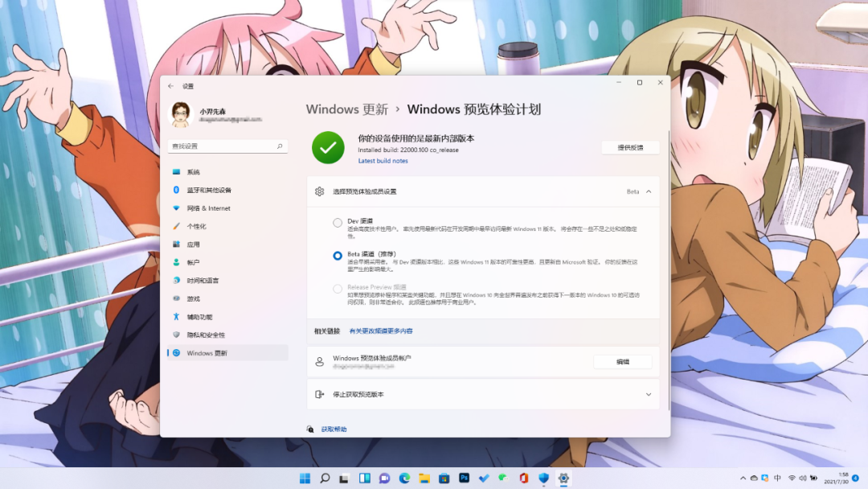Click the back arrow in Settings title bar
This screenshot has width=868, height=489.
pos(170,86)
